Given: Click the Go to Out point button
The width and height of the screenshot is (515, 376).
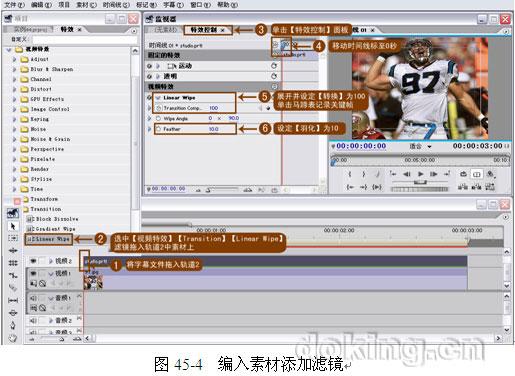Looking at the screenshot, I should point(364,187).
